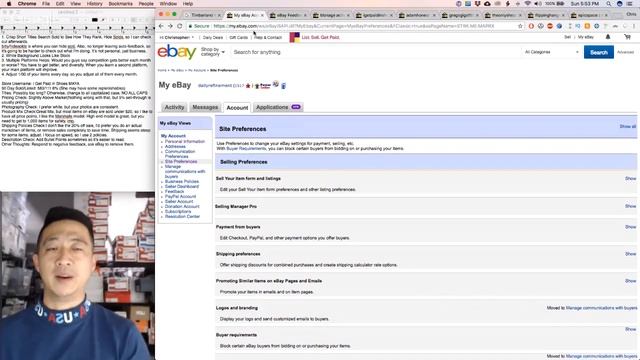Open macOS Spotlight search icon
Viewport: 640px width, 360px height.
[x=609, y=4]
